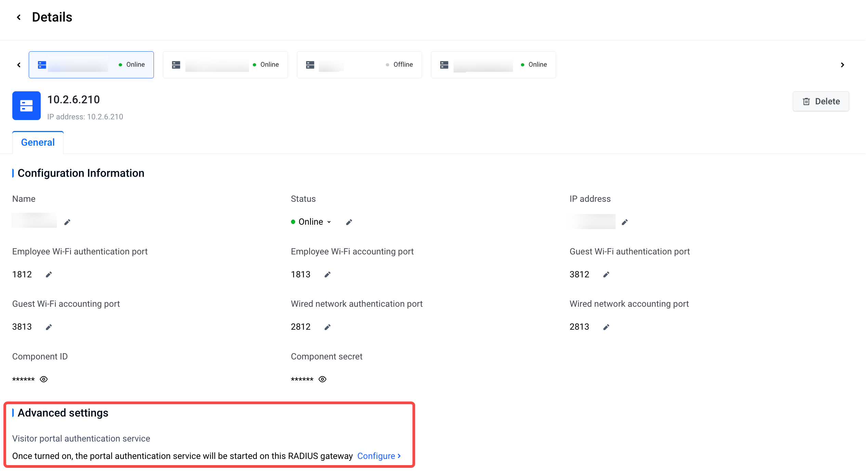Screen dimensions: 868x474
Task: Click the Delete button
Action: pyautogui.click(x=821, y=101)
